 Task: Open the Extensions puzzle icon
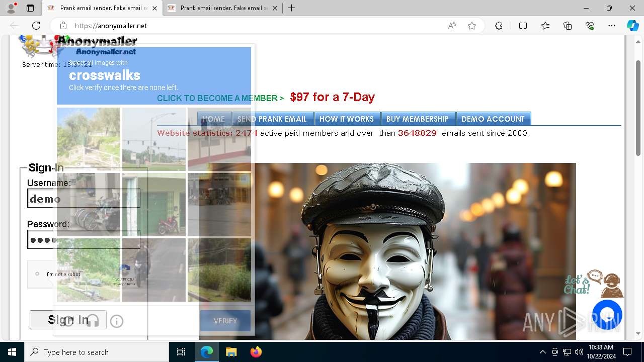pos(499,26)
